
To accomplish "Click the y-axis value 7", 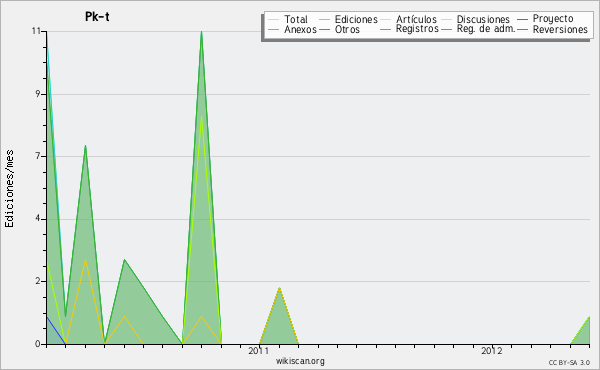I will (38, 156).
